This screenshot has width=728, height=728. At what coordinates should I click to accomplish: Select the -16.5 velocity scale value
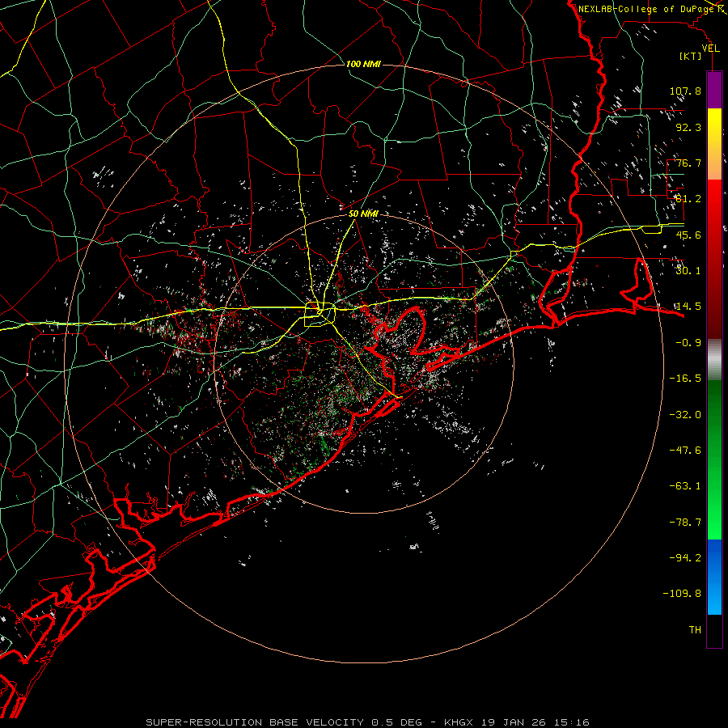click(685, 379)
